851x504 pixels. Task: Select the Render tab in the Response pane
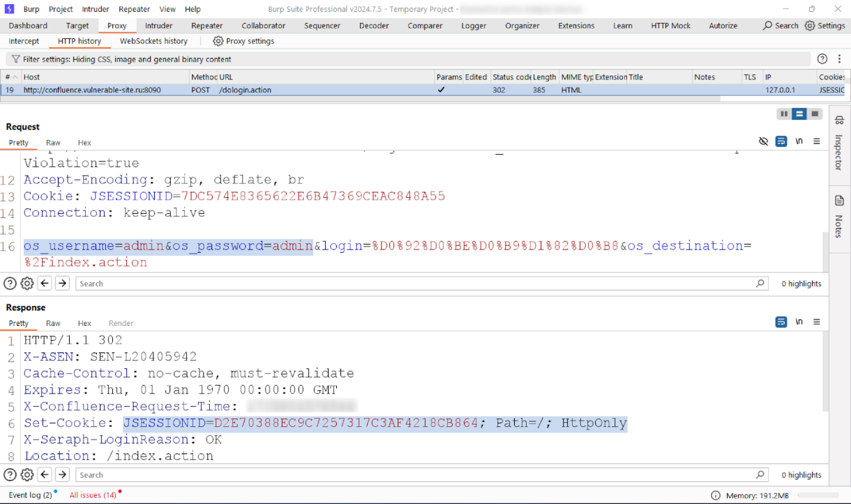121,323
